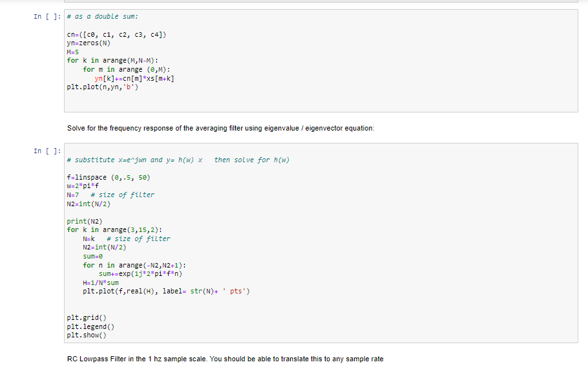Click the '# as a double sum:' comment line
Screen dimensions: 588x371
[x=102, y=17]
